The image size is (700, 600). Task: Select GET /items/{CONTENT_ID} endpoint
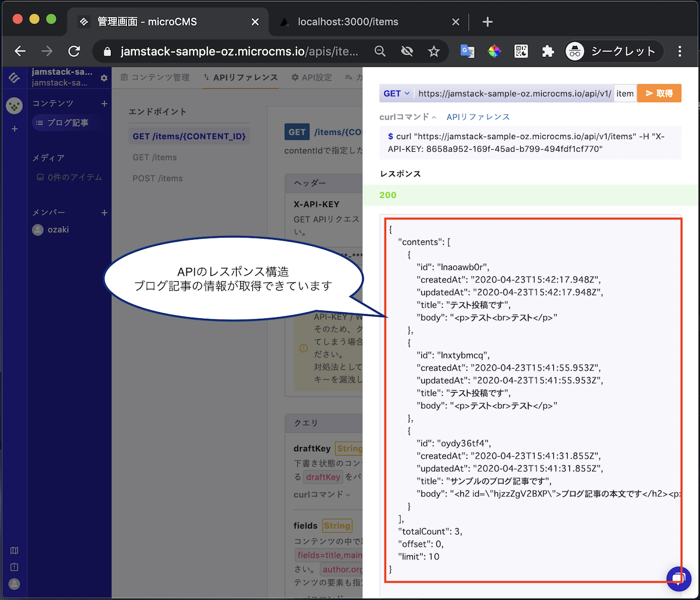[x=189, y=136]
